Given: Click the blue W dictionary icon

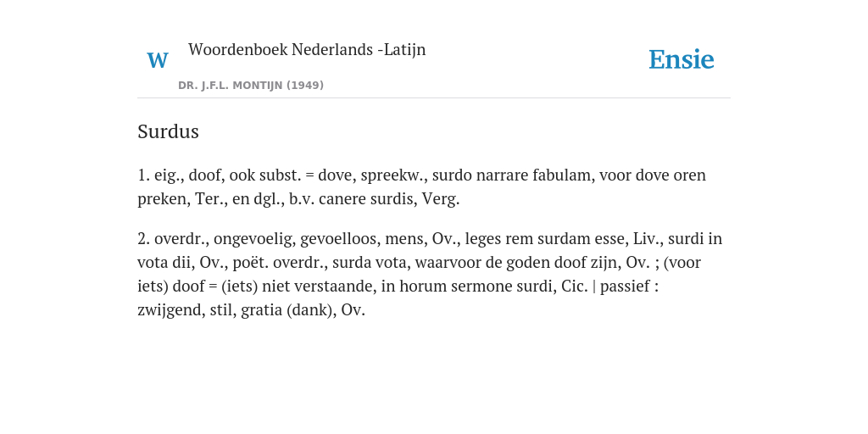Looking at the screenshot, I should [x=158, y=60].
